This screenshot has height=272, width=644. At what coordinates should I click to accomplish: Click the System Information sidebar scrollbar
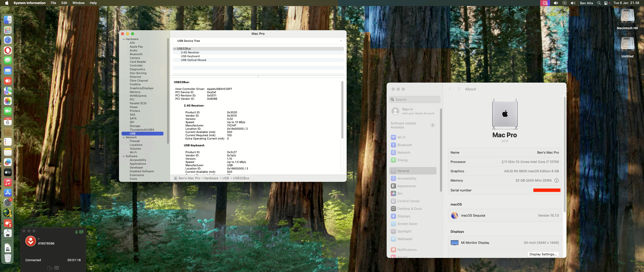click(x=168, y=91)
